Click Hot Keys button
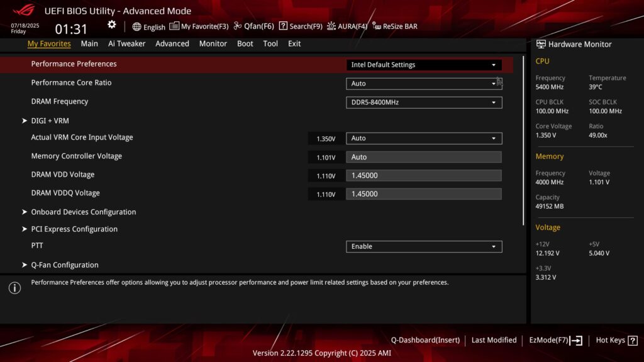 [616, 340]
